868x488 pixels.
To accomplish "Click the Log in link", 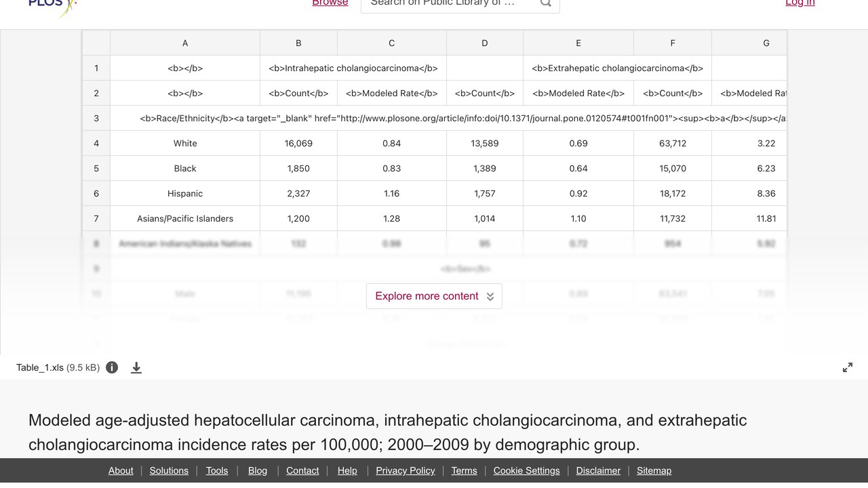I will pos(800,3).
